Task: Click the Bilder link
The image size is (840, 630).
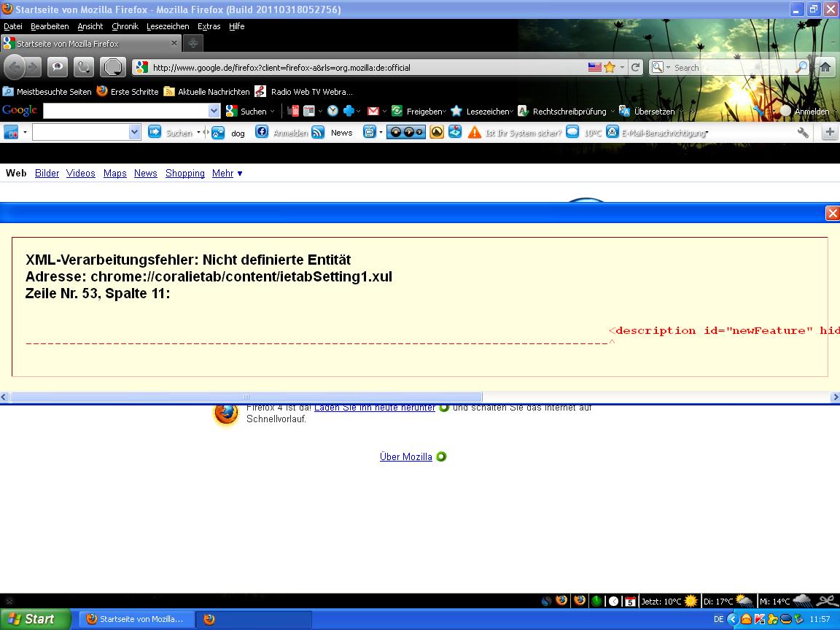Action: point(47,173)
